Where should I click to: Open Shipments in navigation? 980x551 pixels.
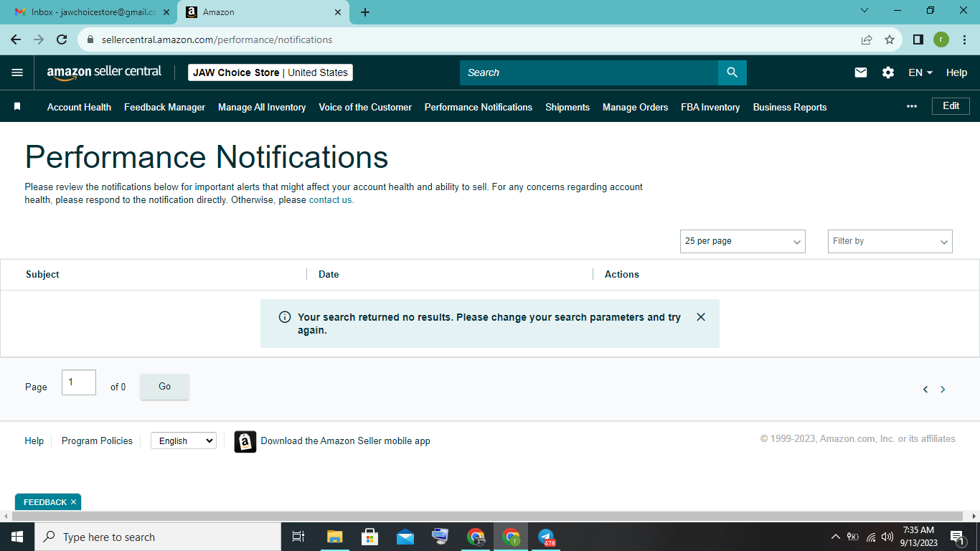point(567,107)
